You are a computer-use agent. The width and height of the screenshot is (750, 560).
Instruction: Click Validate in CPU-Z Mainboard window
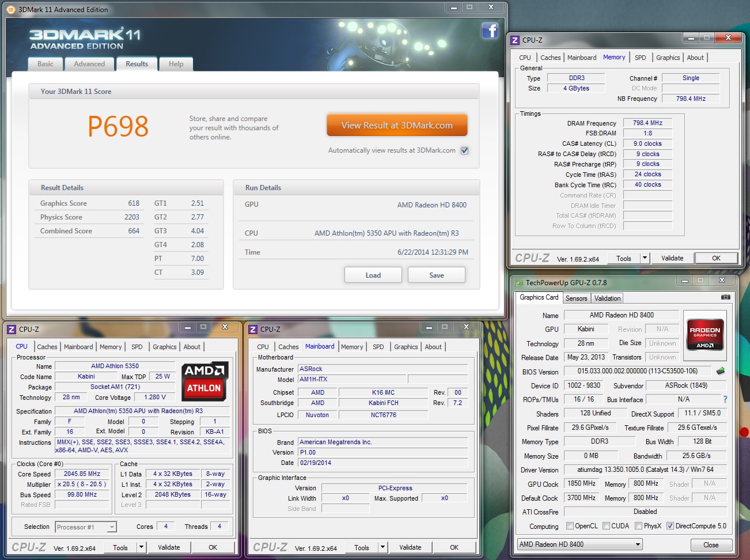pyautogui.click(x=410, y=547)
